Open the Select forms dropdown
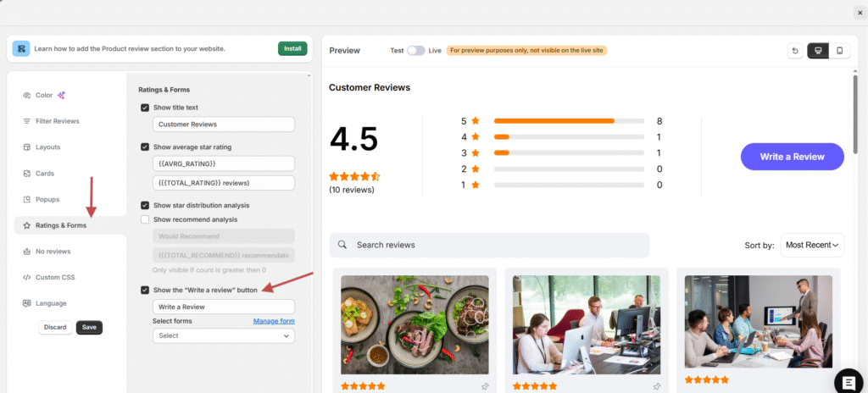Screen dimensions: 868x393 point(224,335)
